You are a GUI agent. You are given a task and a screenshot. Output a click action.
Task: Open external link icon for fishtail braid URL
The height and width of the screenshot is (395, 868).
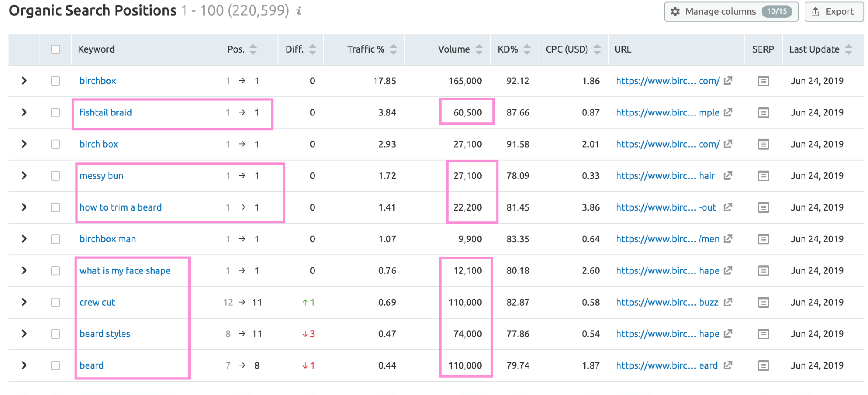728,112
